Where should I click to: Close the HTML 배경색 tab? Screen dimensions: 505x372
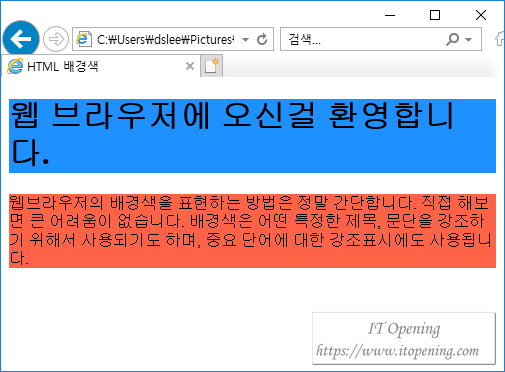click(190, 66)
